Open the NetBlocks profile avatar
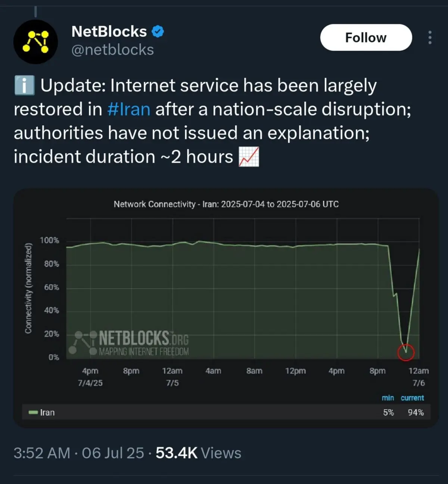The height and width of the screenshot is (484, 448). (x=35, y=41)
